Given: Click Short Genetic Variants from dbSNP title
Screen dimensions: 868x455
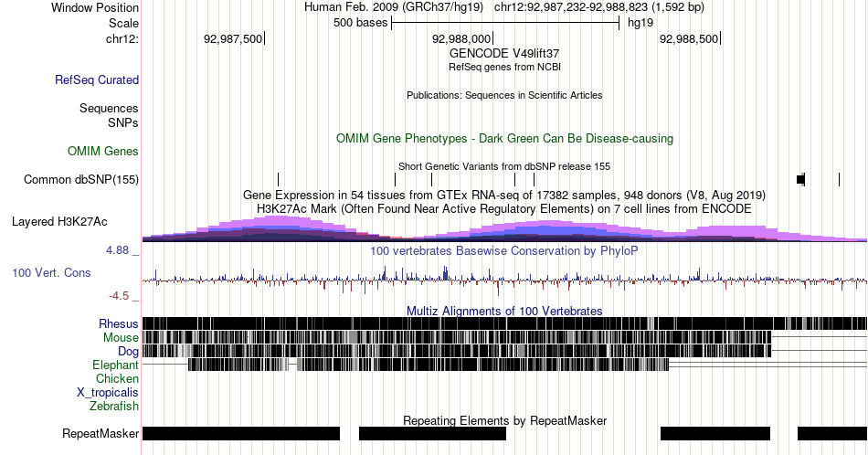Looking at the screenshot, I should (504, 166).
